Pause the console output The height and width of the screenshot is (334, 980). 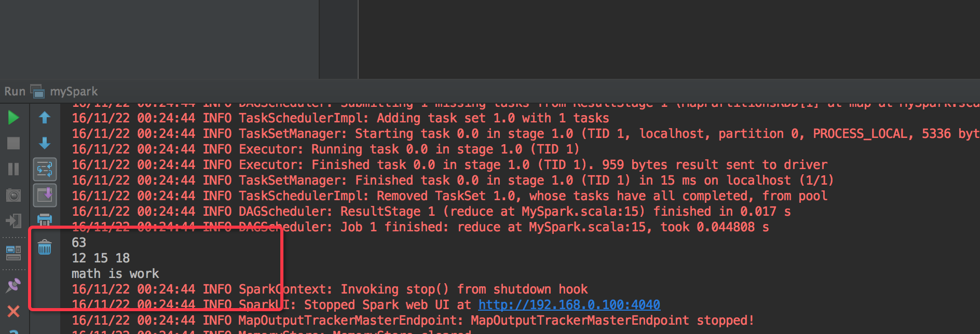tap(14, 169)
